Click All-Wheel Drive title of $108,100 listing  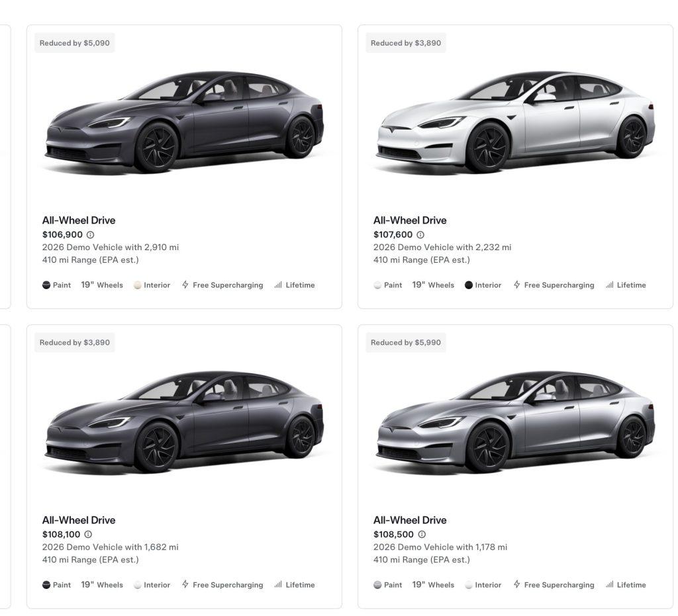(79, 520)
